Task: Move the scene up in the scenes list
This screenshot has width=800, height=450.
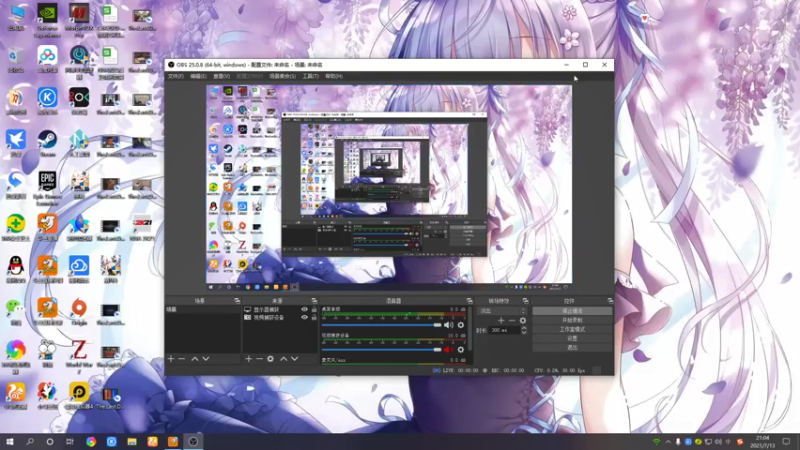Action: point(194,359)
